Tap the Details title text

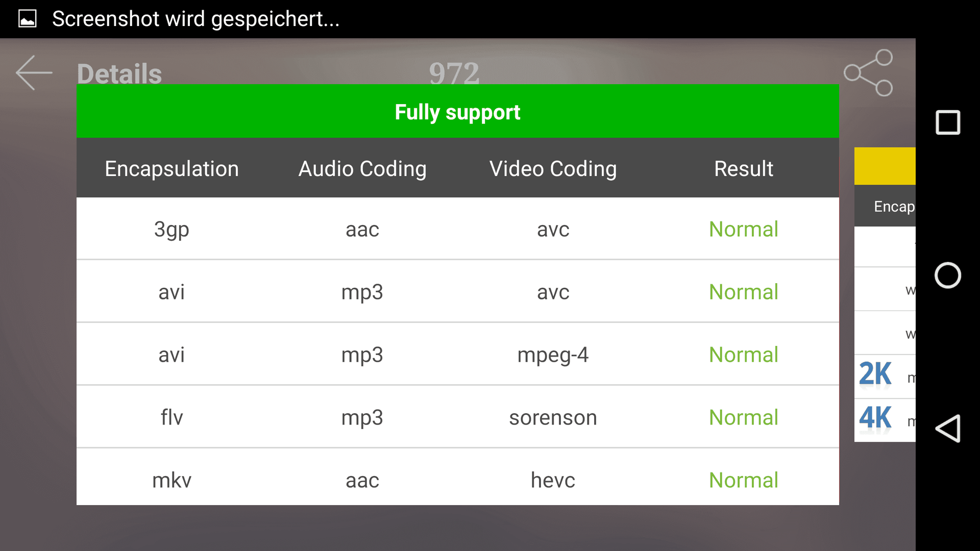[119, 74]
